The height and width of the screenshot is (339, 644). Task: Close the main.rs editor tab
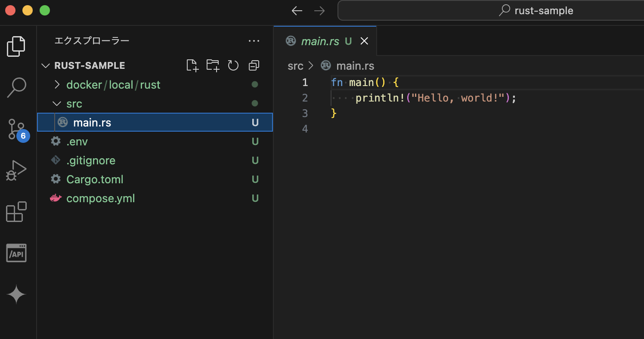pos(364,41)
